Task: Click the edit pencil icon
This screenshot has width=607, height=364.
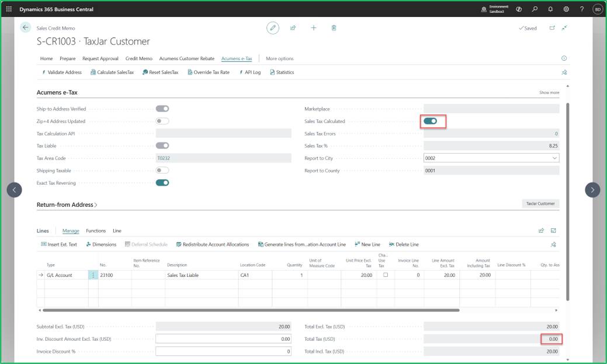Action: pyautogui.click(x=272, y=28)
